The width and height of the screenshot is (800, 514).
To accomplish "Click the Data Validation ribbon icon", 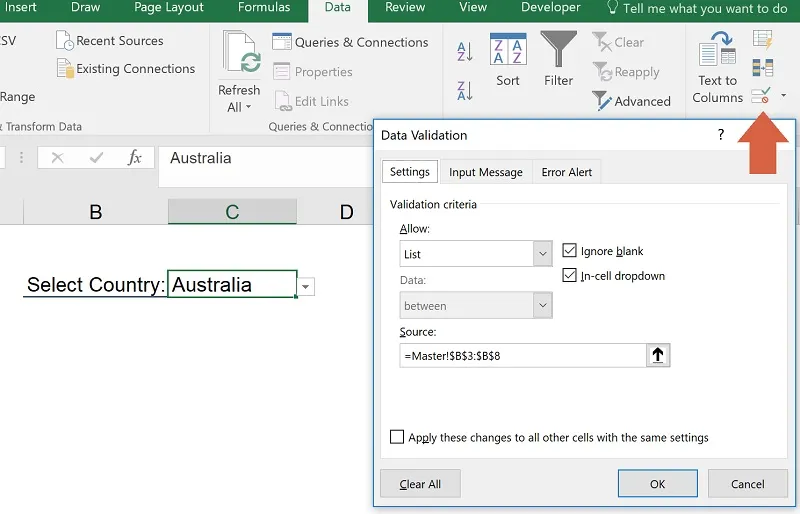I will pos(760,96).
